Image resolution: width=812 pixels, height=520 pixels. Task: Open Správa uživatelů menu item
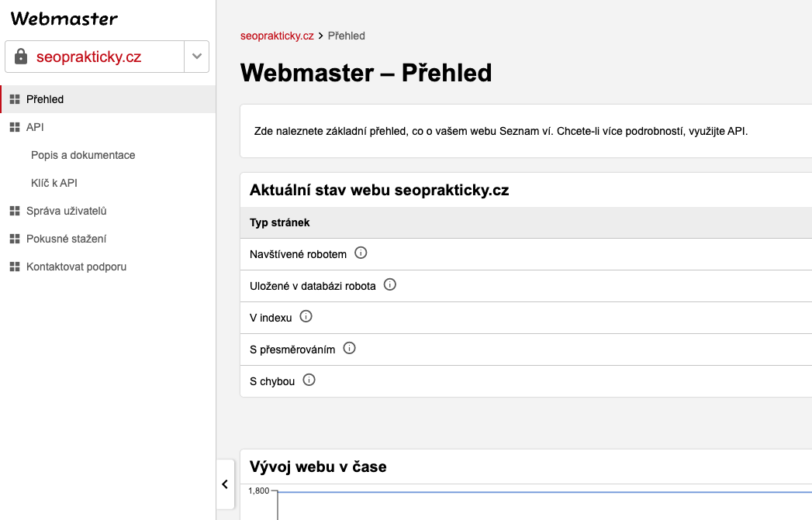108,211
